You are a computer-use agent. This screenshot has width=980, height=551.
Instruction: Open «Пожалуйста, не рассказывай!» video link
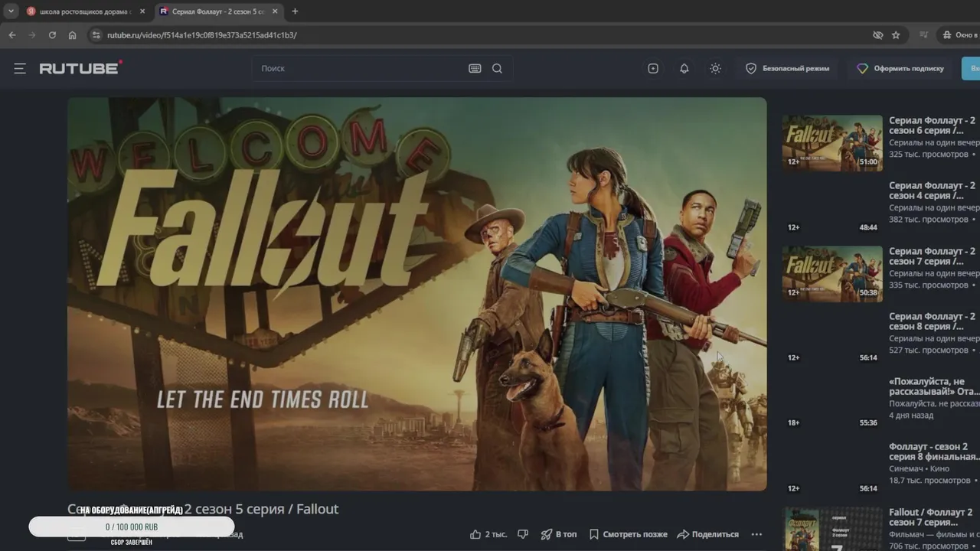934,386
